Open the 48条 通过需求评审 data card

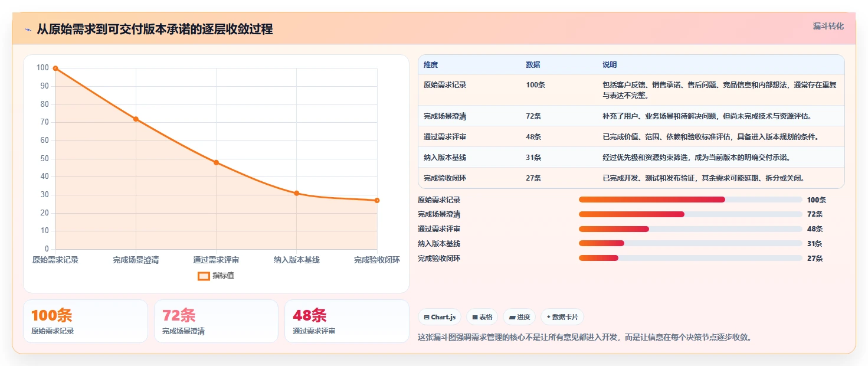point(347,321)
